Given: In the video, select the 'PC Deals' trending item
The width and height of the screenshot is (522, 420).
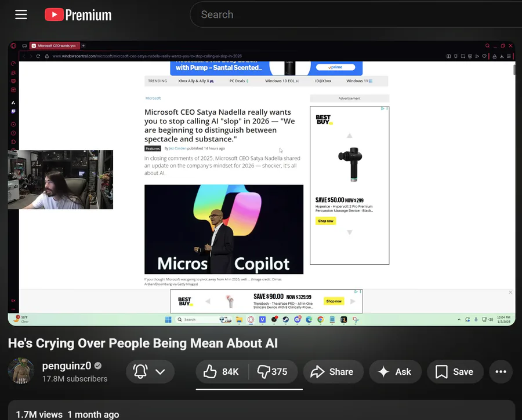Looking at the screenshot, I should 239,81.
